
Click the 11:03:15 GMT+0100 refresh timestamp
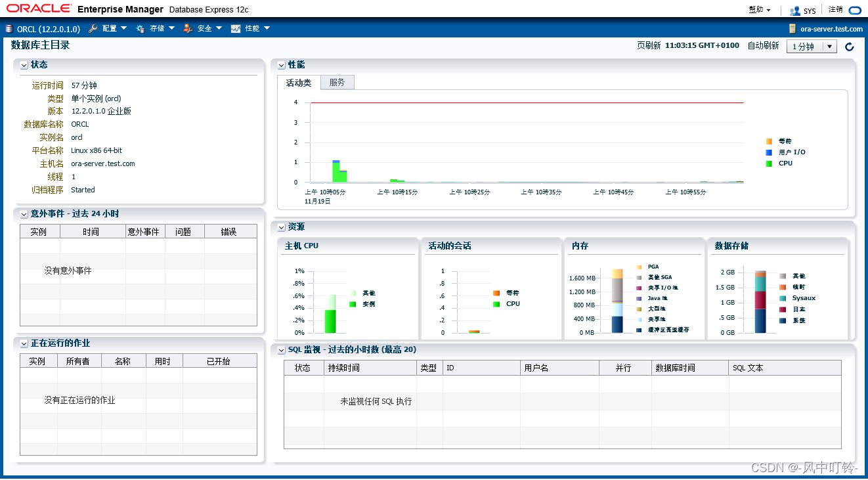click(702, 46)
